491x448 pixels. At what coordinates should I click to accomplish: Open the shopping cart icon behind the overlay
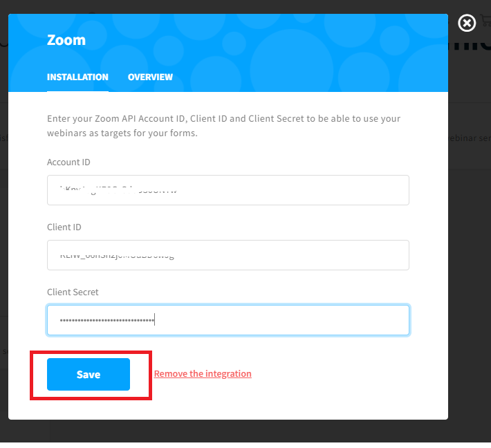point(486,20)
